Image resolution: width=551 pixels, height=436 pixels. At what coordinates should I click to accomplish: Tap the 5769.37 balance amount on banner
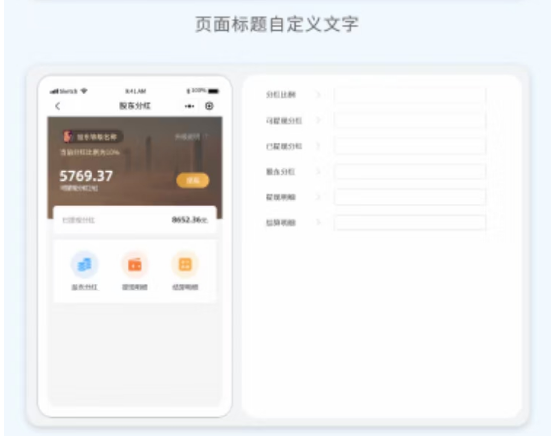pyautogui.click(x=86, y=176)
